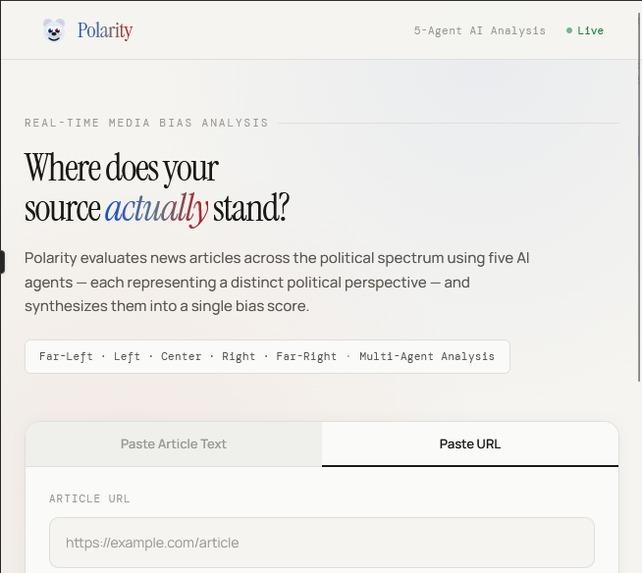Screen dimensions: 642x573
Task: Focus the article URL input field
Action: (322, 543)
